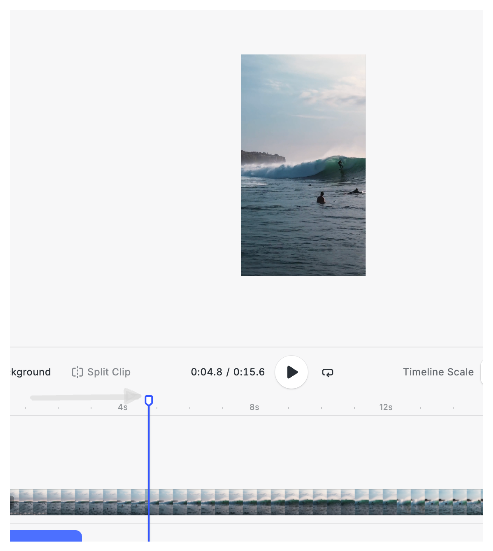Select the blue playhead marker on the ruler
493x551 pixels.
pyautogui.click(x=149, y=400)
